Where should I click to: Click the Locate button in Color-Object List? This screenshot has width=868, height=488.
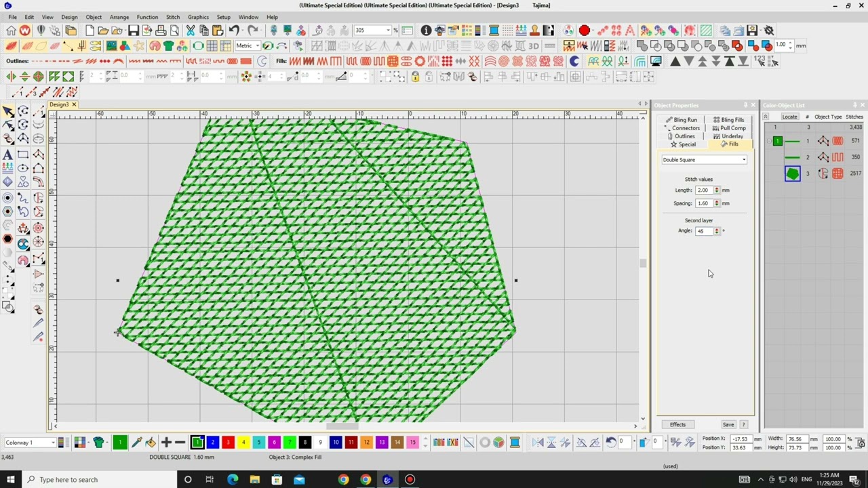789,117
